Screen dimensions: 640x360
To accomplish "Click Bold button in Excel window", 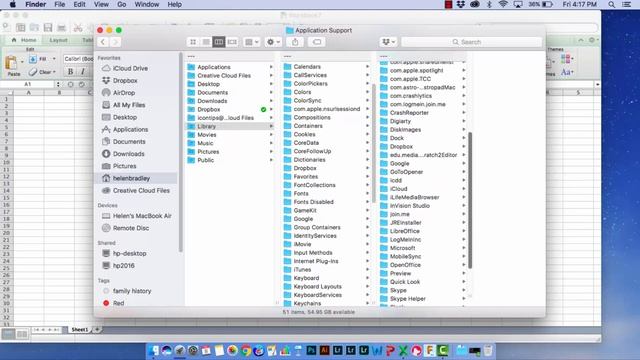I will tap(70, 72).
